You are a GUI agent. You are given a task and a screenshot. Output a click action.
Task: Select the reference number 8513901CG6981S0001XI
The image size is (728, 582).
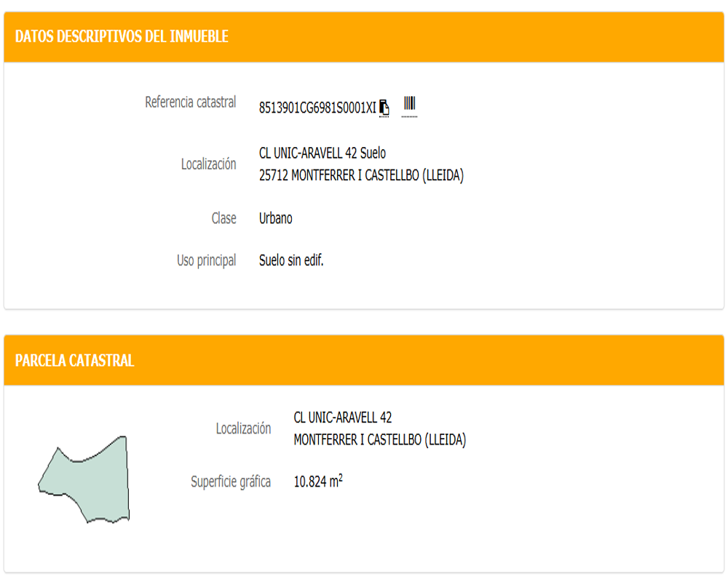[317, 108]
